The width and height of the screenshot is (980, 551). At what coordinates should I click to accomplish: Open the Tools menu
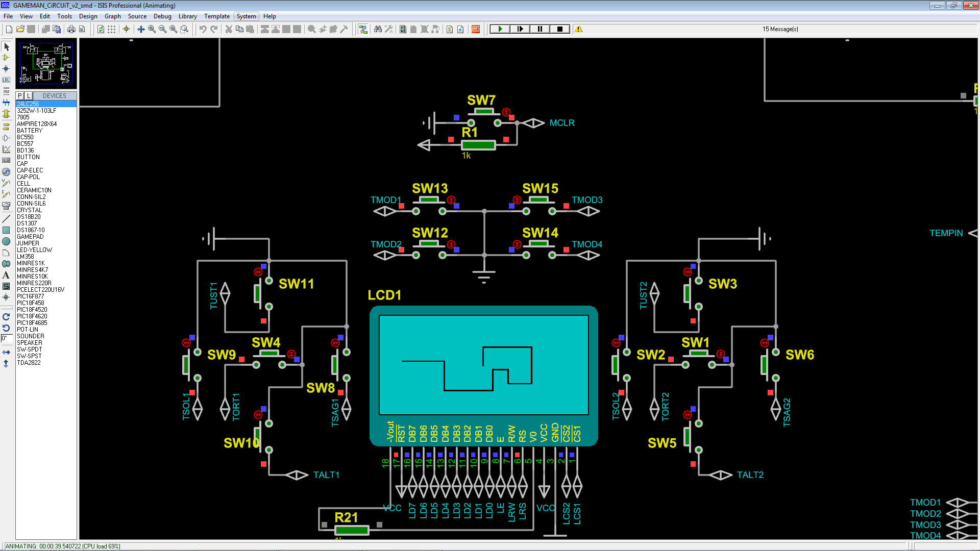click(64, 16)
